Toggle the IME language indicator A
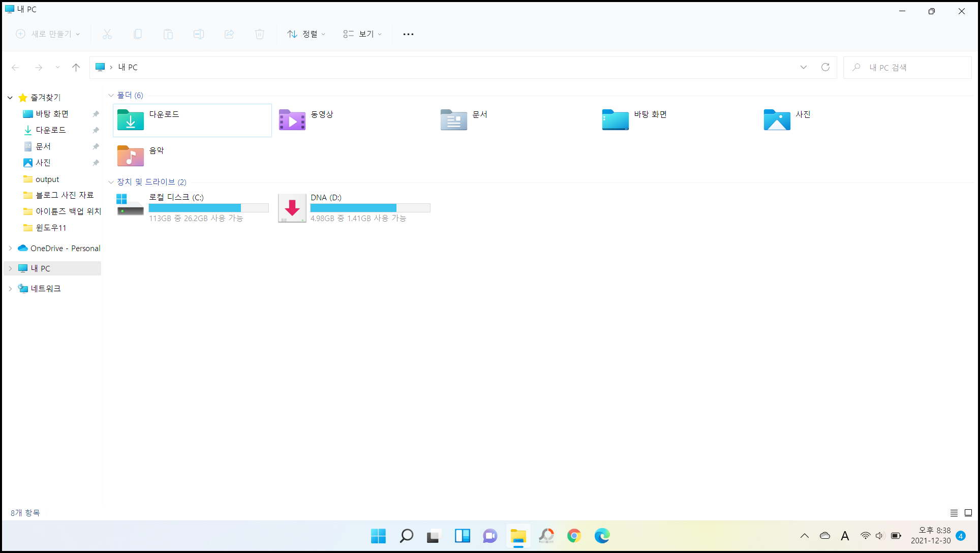Viewport: 980px width, 553px height. click(845, 536)
